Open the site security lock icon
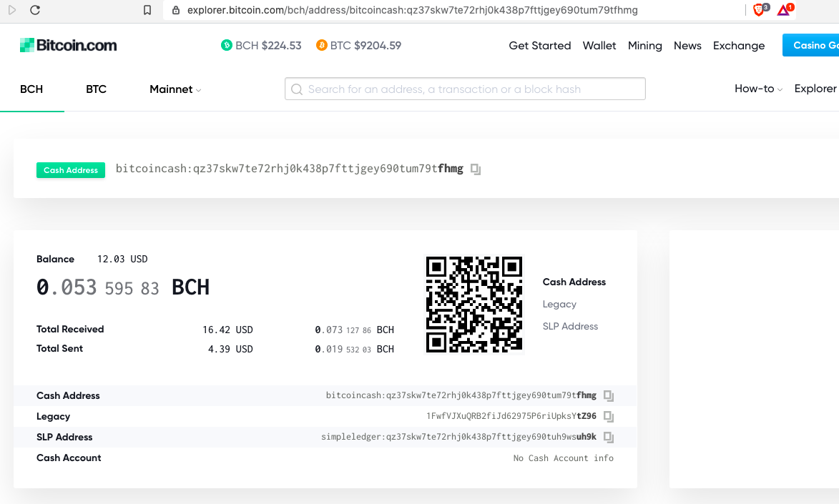 coord(175,10)
